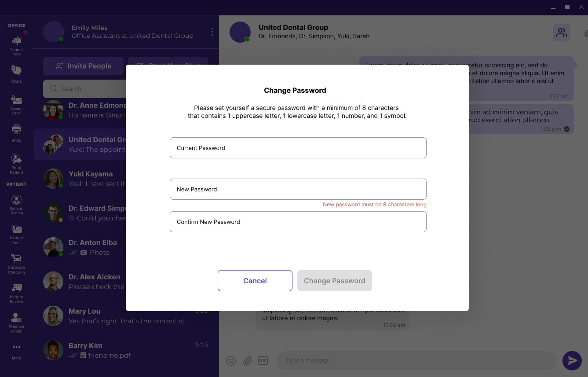Open Practice Admin settings

(16, 318)
